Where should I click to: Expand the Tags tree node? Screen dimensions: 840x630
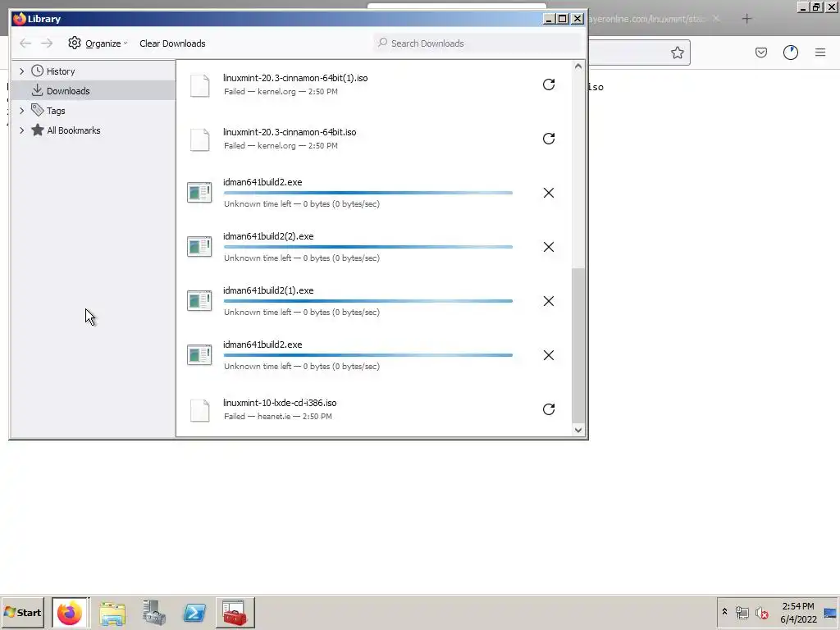point(22,111)
